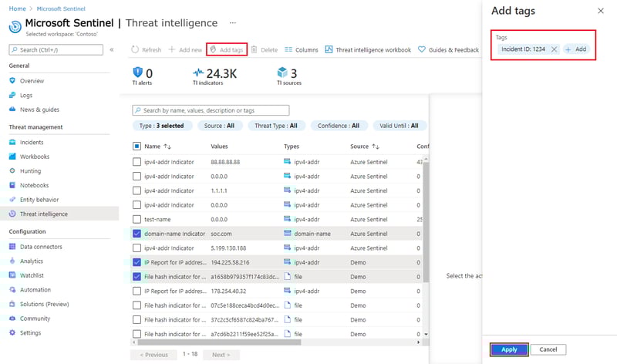617x364 pixels.
Task: Click the Settings gear icon in sidebar
Action: (12, 332)
